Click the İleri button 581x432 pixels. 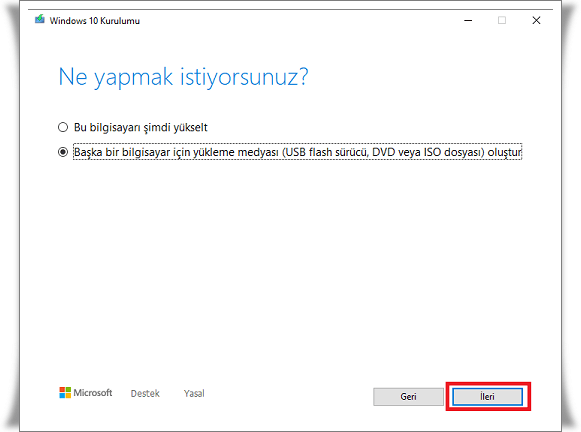(x=488, y=396)
